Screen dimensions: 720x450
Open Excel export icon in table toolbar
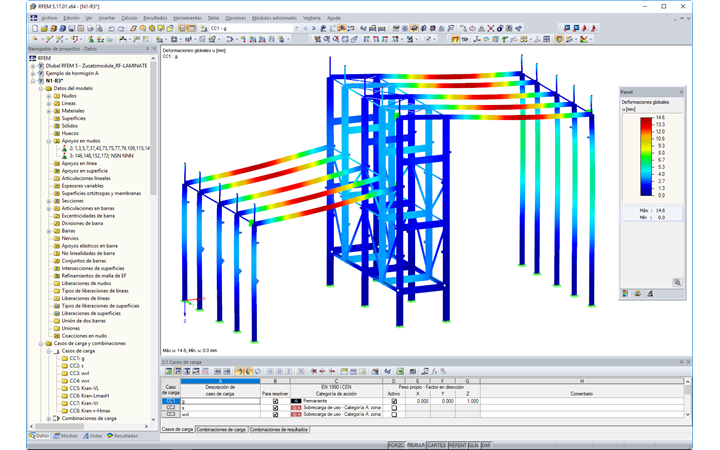400,371
